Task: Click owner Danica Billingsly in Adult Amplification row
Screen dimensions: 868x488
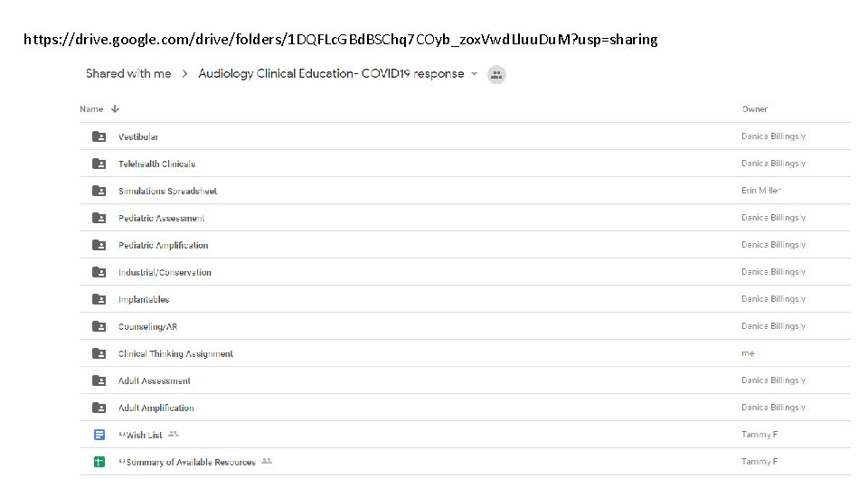Action: [773, 408]
